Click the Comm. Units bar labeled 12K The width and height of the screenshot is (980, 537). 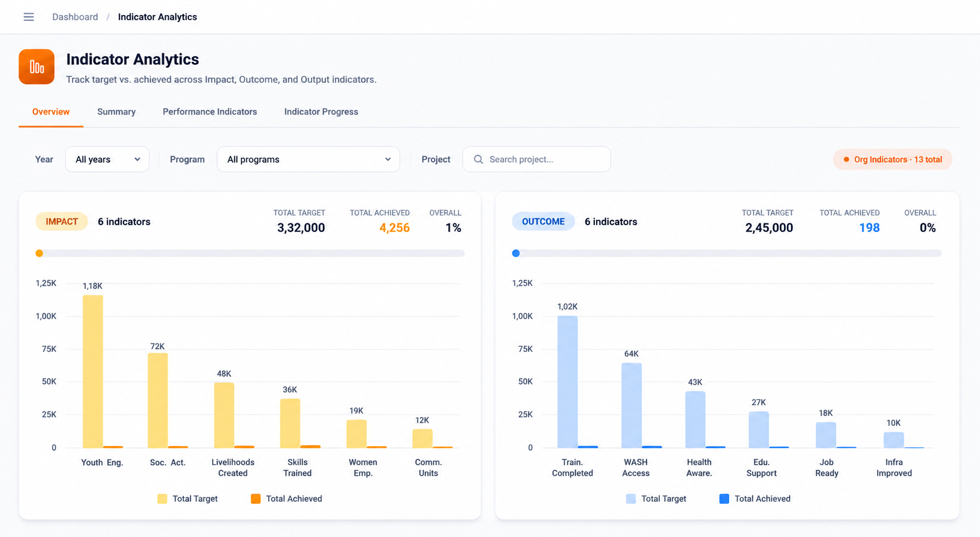click(423, 438)
